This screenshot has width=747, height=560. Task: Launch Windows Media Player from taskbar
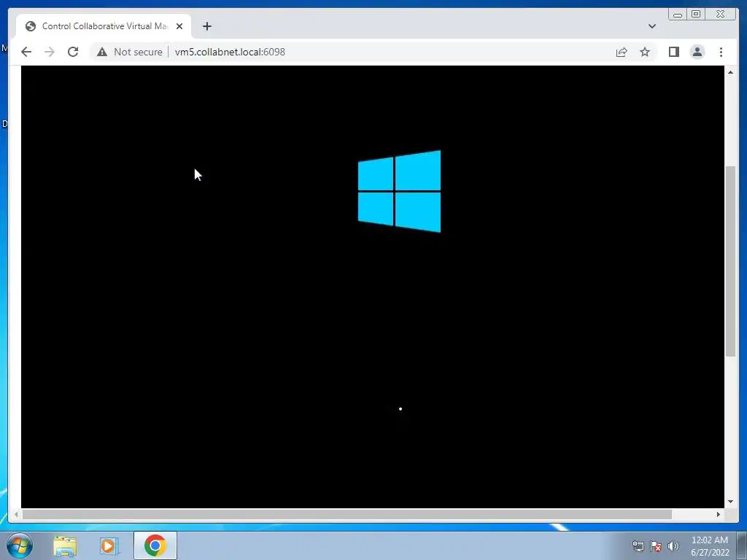coord(109,545)
